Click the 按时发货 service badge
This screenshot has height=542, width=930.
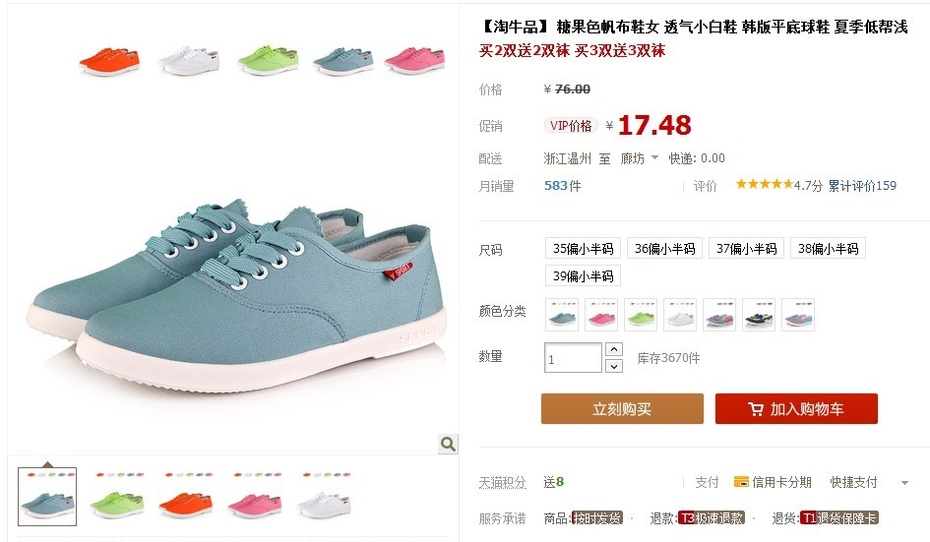coord(597,518)
